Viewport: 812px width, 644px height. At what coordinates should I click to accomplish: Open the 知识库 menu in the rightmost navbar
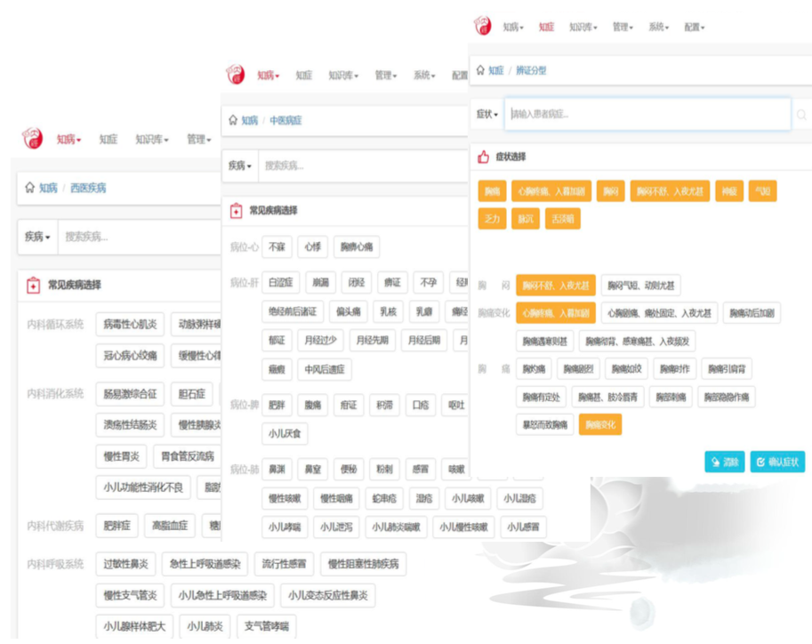(x=583, y=27)
